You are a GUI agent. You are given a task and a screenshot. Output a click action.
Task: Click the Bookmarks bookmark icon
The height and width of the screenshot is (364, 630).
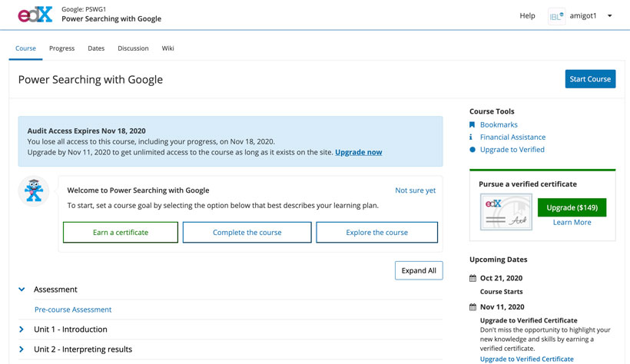(x=472, y=124)
